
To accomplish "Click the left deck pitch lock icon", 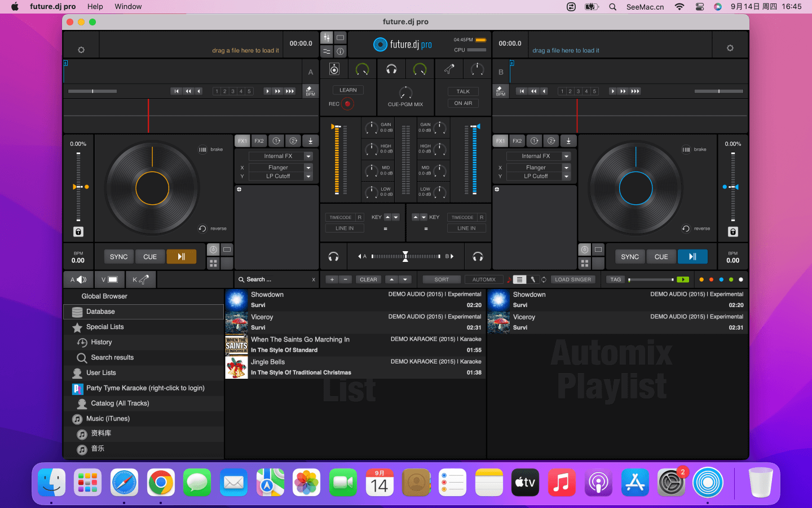I will pyautogui.click(x=78, y=232).
